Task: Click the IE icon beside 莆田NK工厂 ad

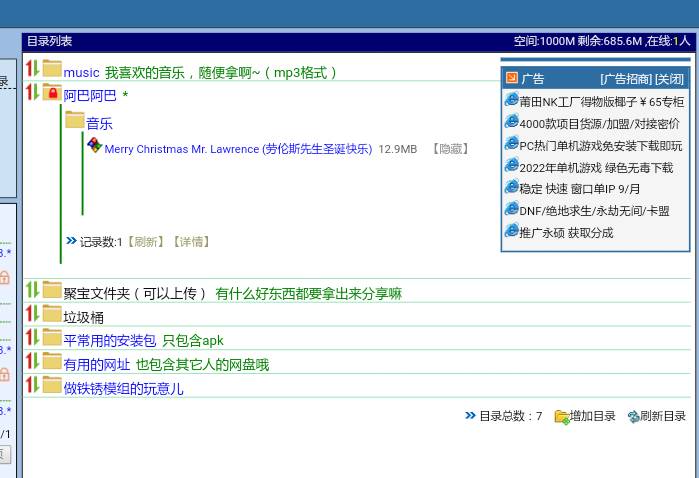Action: tap(512, 100)
